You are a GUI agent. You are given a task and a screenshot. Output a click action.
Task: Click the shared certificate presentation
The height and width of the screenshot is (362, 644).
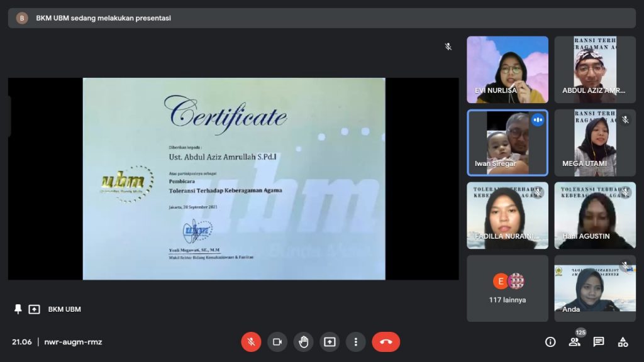(234, 179)
